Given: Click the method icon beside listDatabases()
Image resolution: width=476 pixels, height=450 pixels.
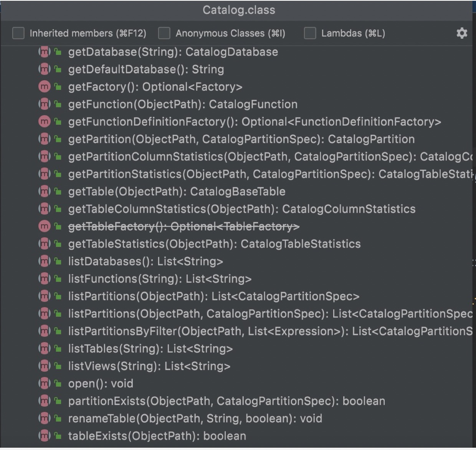Looking at the screenshot, I should (45, 261).
